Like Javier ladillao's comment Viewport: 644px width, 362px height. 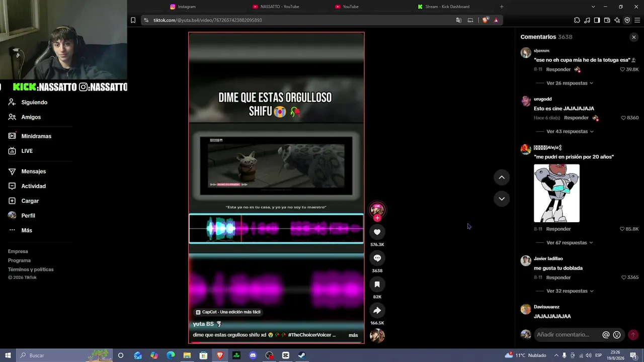click(624, 278)
